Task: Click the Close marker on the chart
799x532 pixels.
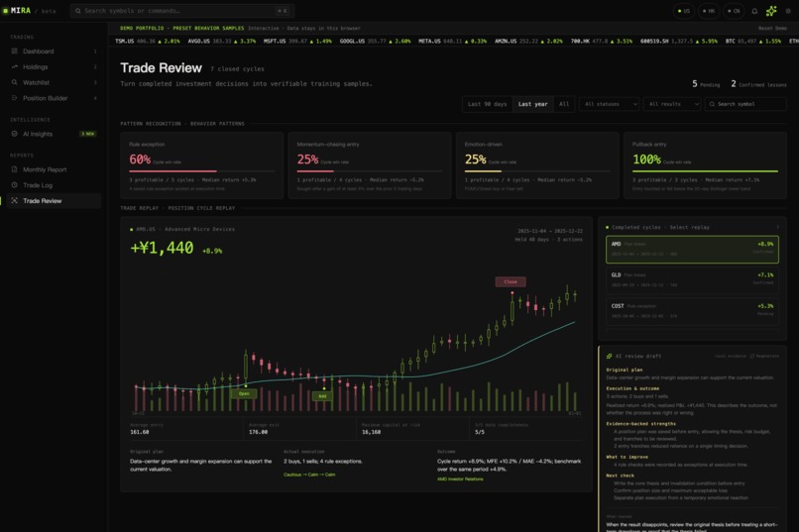Action: (511, 282)
